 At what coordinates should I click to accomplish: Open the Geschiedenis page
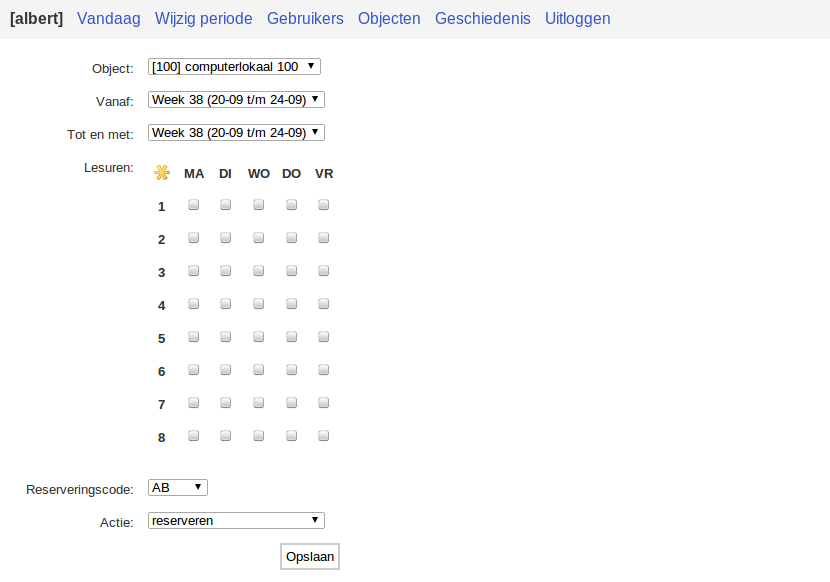point(483,19)
